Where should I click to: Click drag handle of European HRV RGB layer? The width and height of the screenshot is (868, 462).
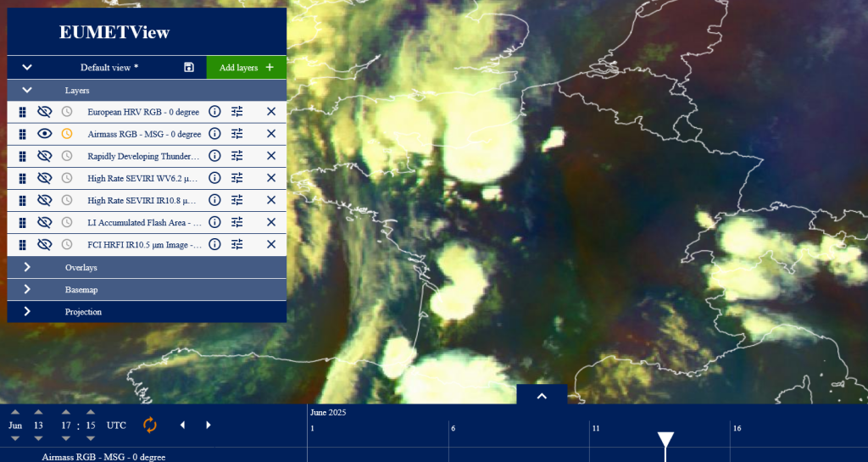tap(22, 112)
